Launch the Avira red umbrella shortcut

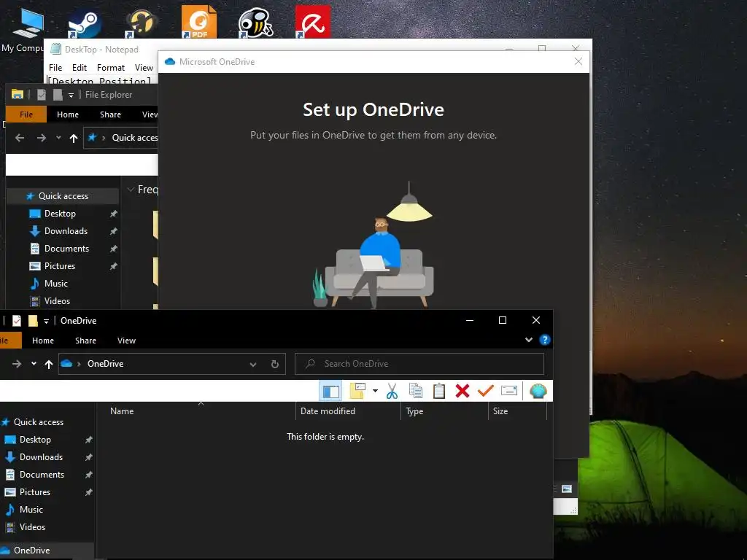point(313,21)
